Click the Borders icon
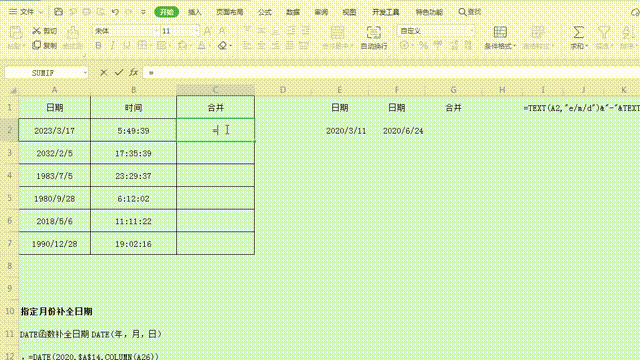This screenshot has height=360, width=640. 142,46
